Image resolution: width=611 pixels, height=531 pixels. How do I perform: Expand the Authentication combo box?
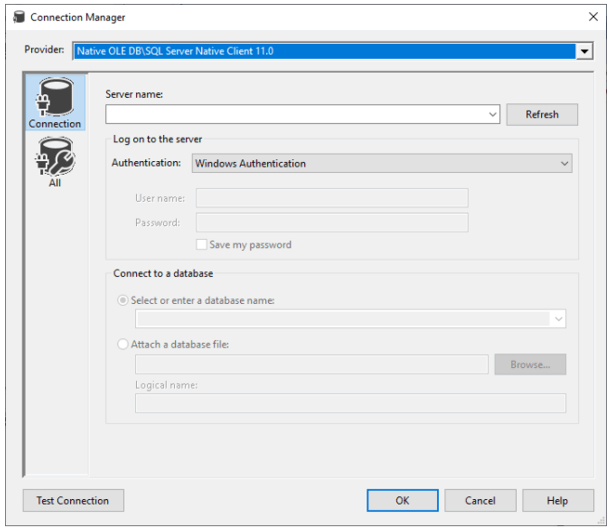click(564, 163)
